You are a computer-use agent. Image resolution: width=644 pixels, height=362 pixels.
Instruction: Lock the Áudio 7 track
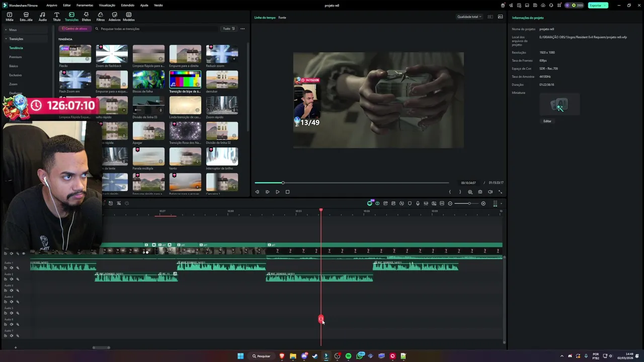tap(6, 336)
